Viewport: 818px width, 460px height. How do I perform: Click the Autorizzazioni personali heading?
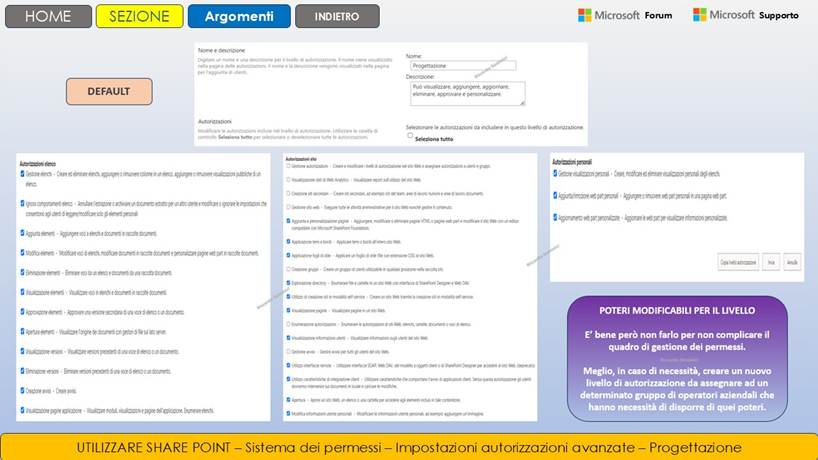pos(572,162)
